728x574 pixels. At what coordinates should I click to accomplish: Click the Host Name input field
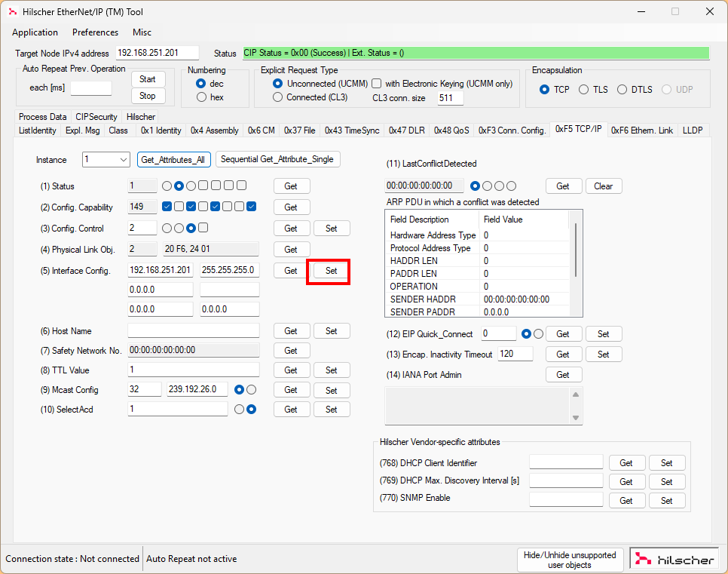[x=194, y=330]
